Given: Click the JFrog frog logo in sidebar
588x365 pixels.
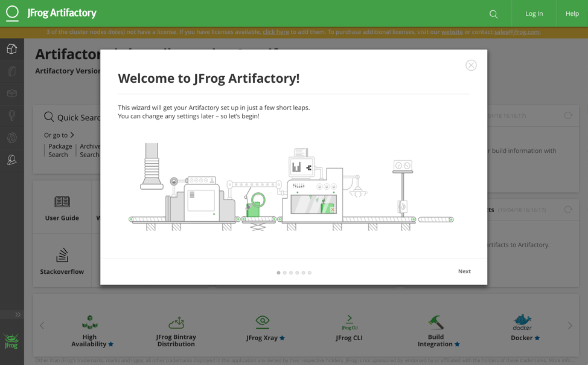Looking at the screenshot, I should [11, 341].
